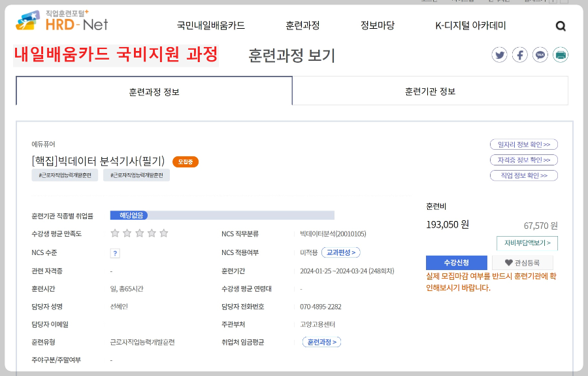Click the 에듀퓨어 institution name
Screen dimensions: 588x376
pos(43,144)
